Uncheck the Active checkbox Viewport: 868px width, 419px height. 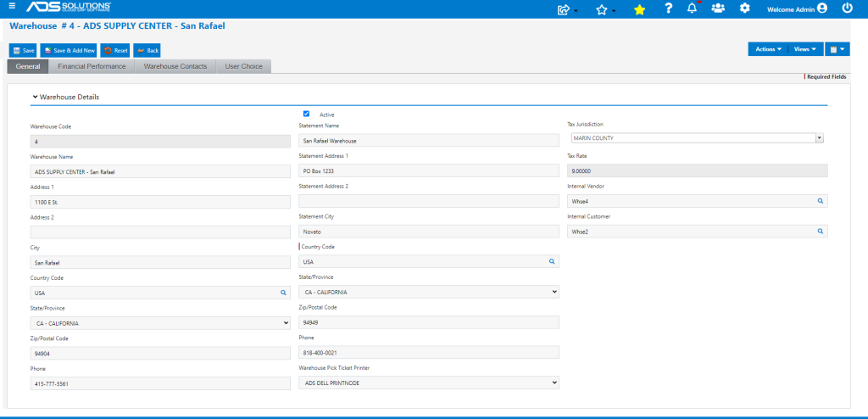(306, 114)
